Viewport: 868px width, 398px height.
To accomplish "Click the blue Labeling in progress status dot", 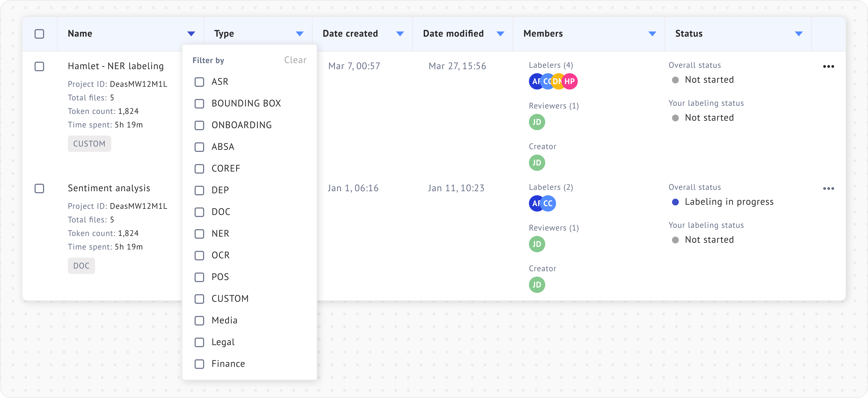I will click(x=675, y=202).
